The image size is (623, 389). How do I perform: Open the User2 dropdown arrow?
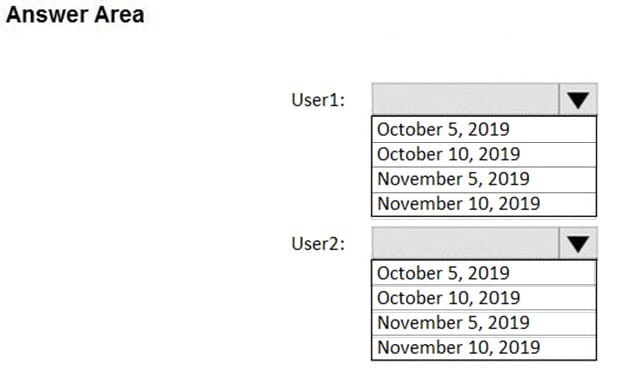pos(578,243)
